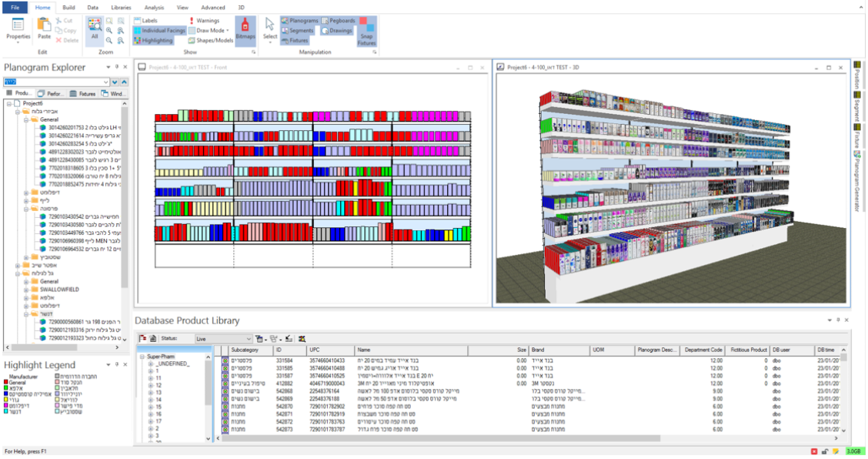The height and width of the screenshot is (459, 868).
Task: Toggle Individual Facings display
Action: click(159, 31)
